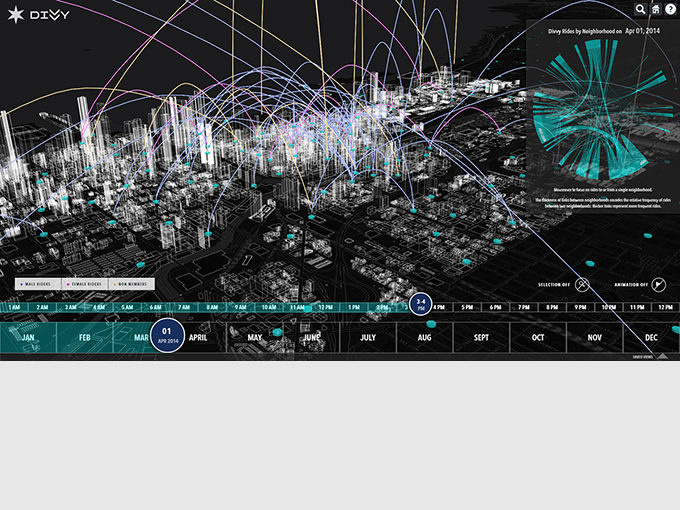Image resolution: width=680 pixels, height=510 pixels.
Task: Select 1 AM on the hour timeline
Action: click(14, 307)
